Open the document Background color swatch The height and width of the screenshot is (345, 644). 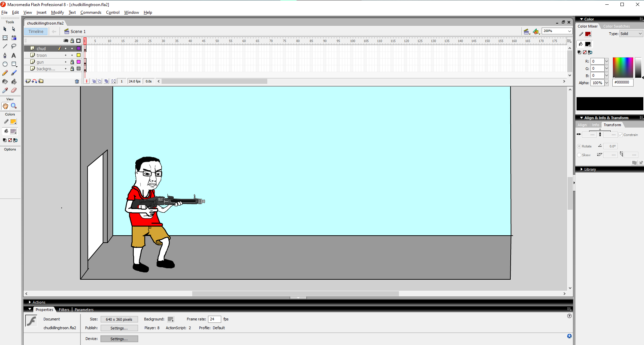click(x=171, y=319)
